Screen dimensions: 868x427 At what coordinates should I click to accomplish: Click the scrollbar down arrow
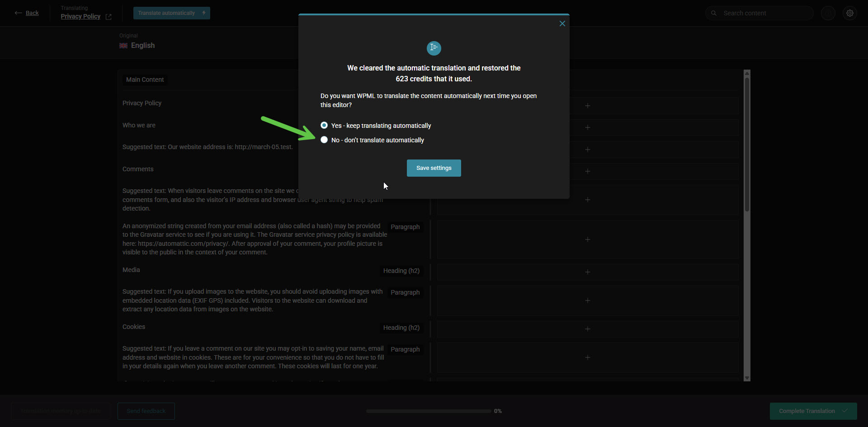(x=747, y=378)
